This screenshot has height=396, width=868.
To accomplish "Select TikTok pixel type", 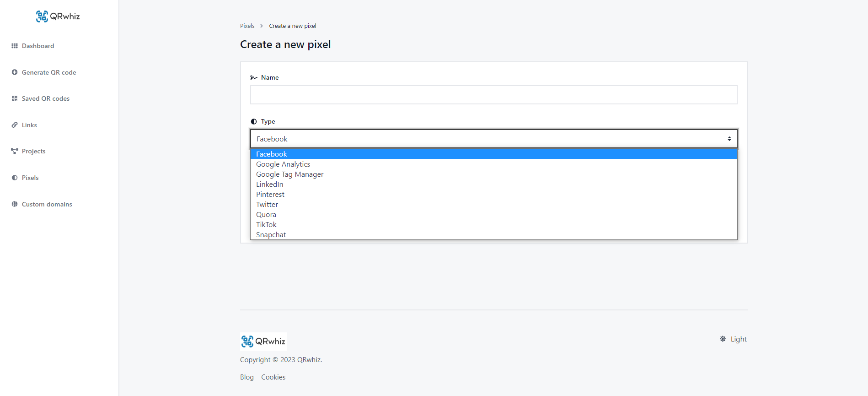I will point(494,225).
